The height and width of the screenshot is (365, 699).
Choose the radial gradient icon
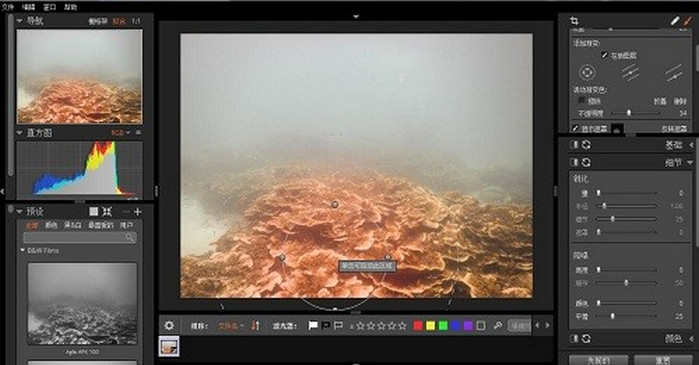point(587,72)
